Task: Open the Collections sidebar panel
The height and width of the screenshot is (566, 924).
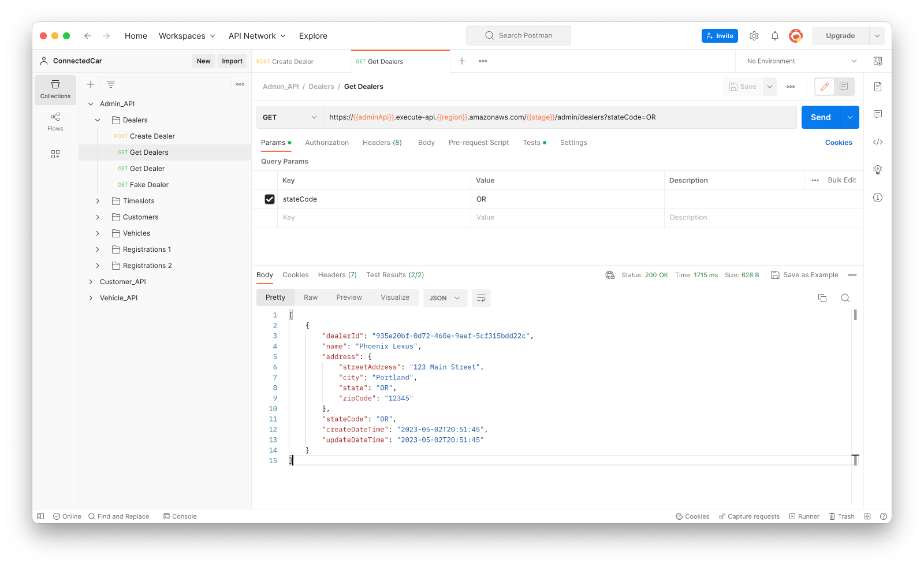Action: pos(55,90)
